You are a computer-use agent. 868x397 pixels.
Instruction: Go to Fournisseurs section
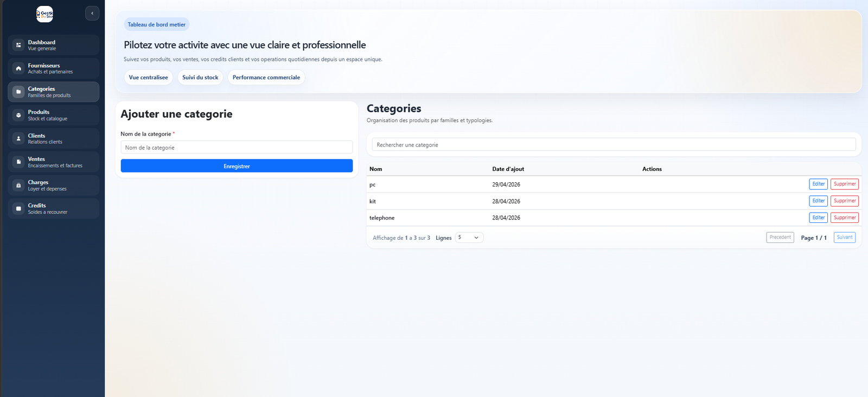click(x=53, y=68)
